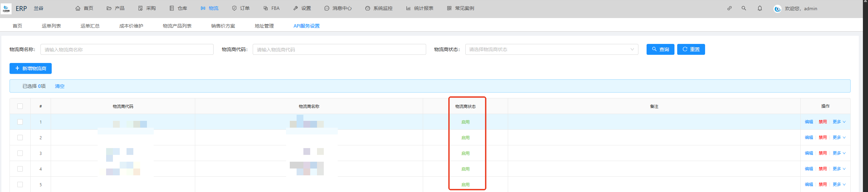Expand 更多 menu in row 4
Image resolution: width=868 pixels, height=192 pixels.
[839, 169]
